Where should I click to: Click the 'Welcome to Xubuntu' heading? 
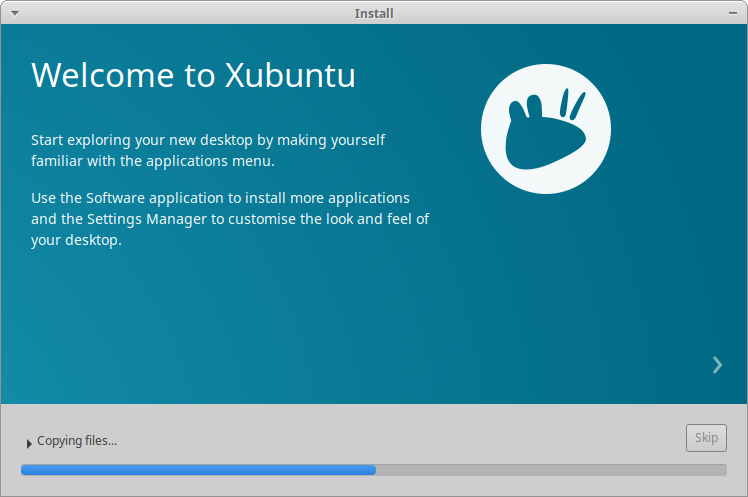pyautogui.click(x=193, y=75)
